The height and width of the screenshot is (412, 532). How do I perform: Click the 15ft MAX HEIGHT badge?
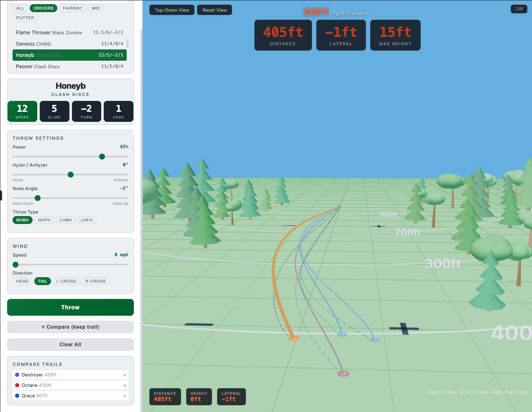(395, 35)
